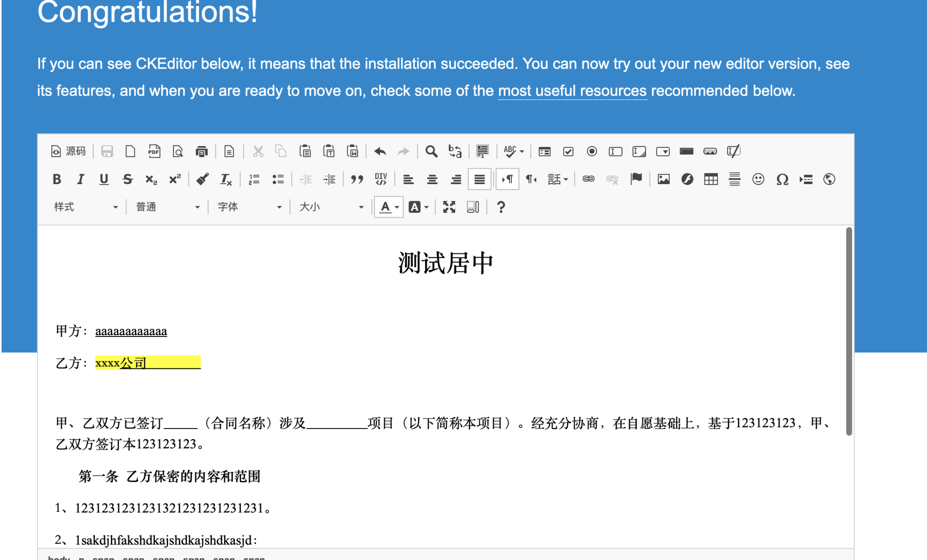Maximize the editor
This screenshot has height=560, width=927.
449,207
